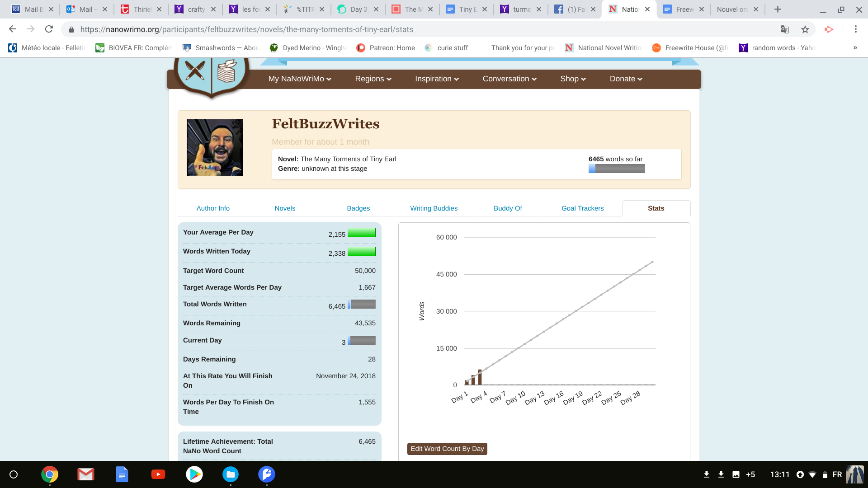Open the Météo locale bookmark
This screenshot has height=488, width=868.
(x=47, y=48)
